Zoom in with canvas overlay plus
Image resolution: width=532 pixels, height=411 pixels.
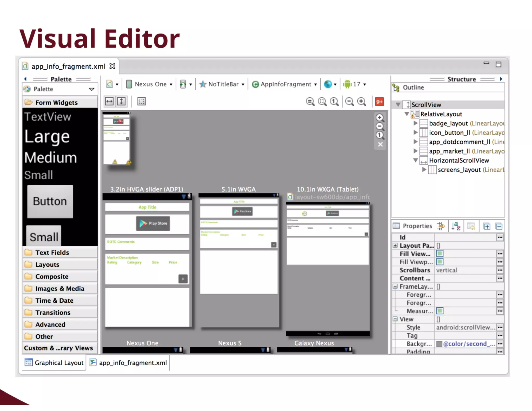[380, 118]
